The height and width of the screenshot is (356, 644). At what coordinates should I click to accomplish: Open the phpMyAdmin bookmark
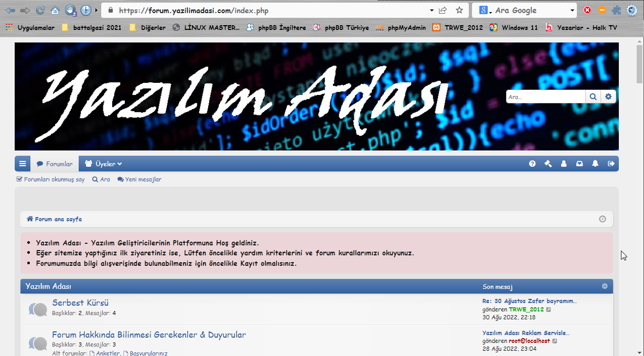(401, 28)
